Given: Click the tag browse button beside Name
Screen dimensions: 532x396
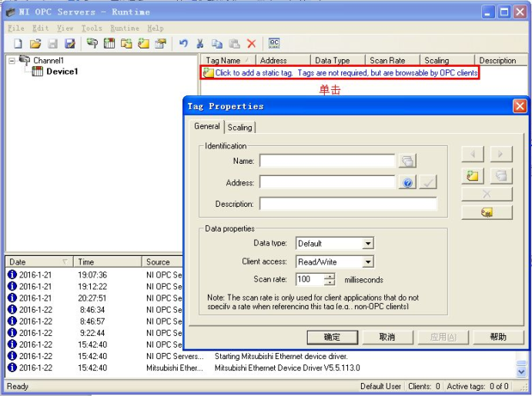Looking at the screenshot, I should (407, 161).
